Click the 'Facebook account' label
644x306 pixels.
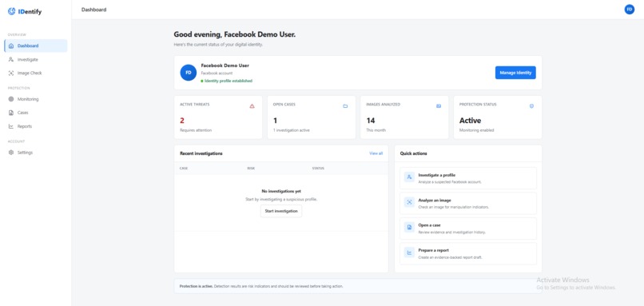click(x=217, y=74)
